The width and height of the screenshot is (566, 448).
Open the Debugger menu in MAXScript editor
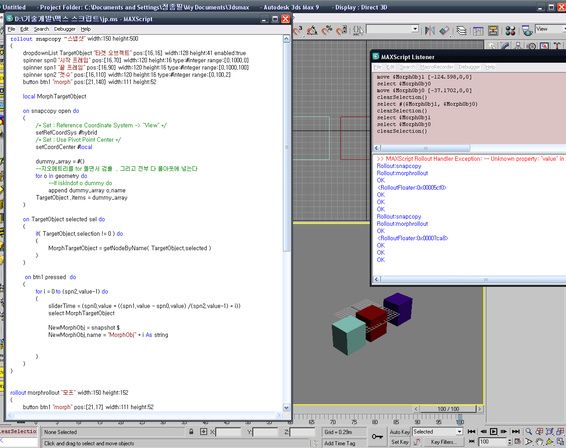pyautogui.click(x=65, y=29)
